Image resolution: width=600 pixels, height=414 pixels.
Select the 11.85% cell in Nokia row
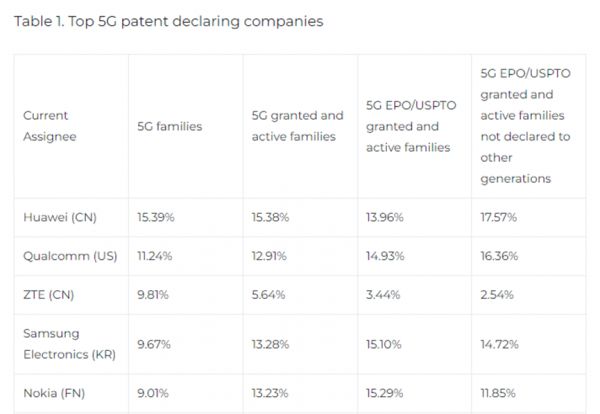[x=500, y=393]
